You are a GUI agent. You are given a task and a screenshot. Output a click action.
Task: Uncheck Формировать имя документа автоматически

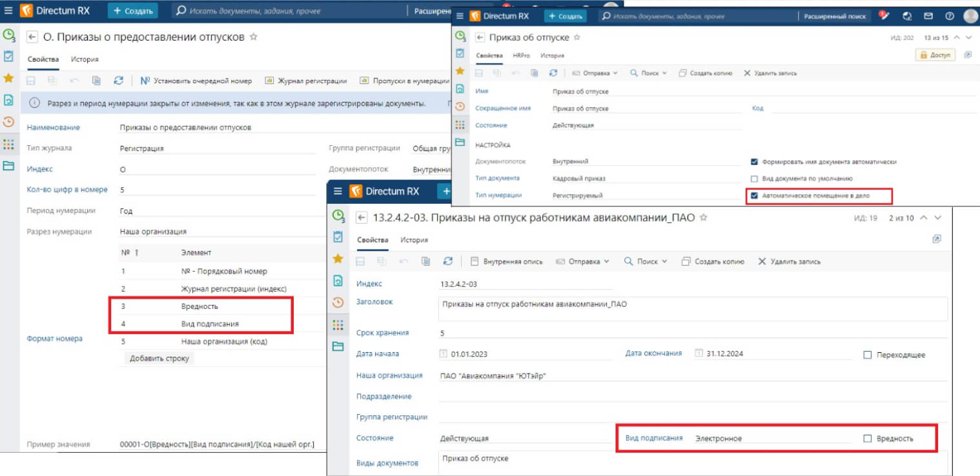[x=754, y=162]
